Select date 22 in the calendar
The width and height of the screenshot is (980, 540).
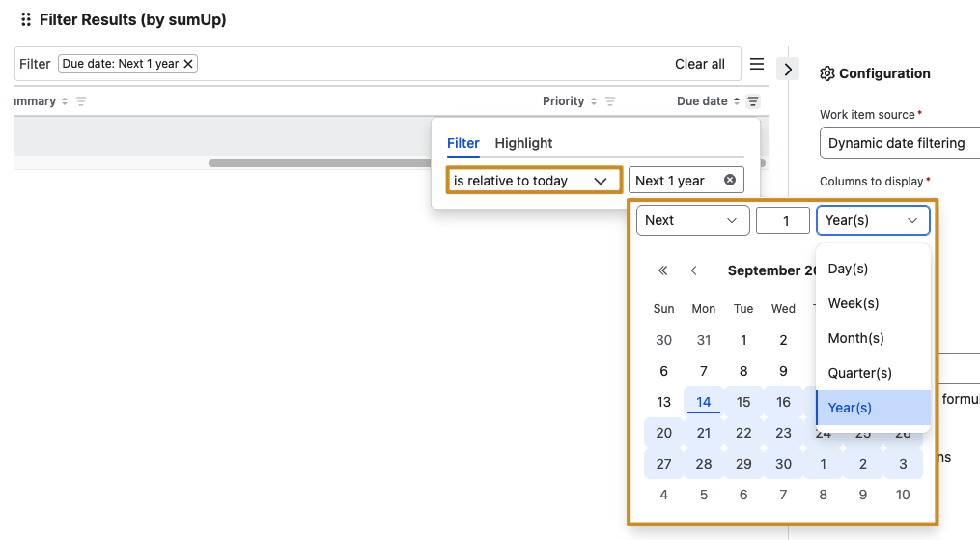coord(743,433)
